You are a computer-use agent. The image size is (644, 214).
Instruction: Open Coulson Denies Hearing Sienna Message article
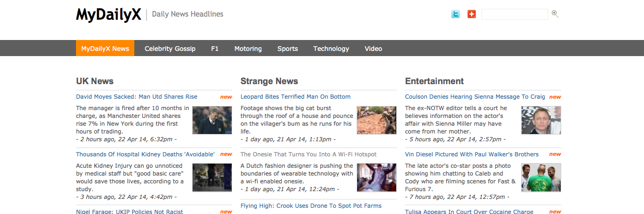click(475, 97)
